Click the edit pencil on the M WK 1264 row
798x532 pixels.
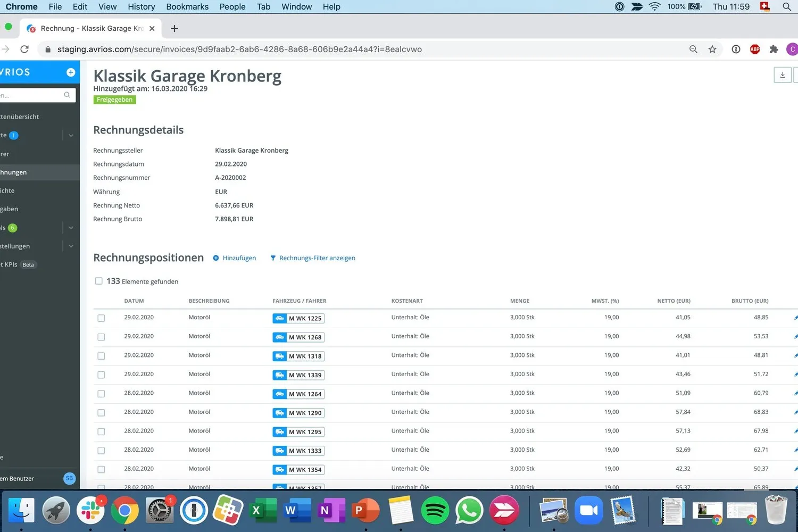tap(795, 394)
